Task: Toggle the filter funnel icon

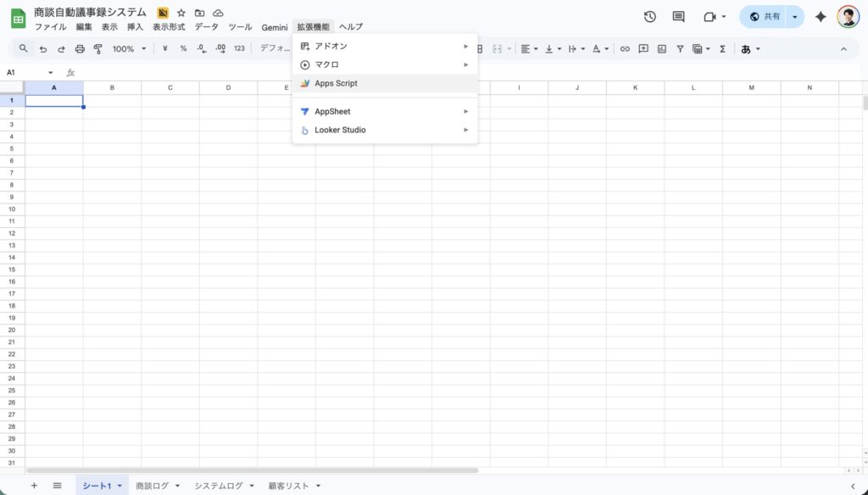Action: (x=680, y=49)
